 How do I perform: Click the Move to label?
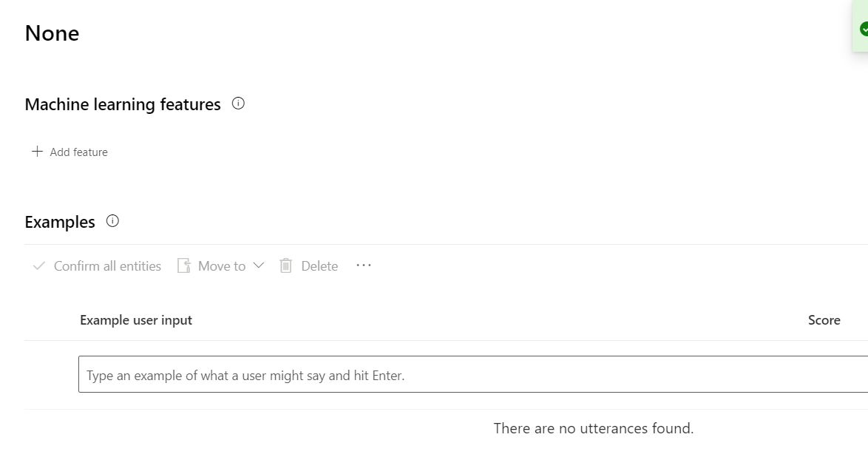(x=222, y=266)
